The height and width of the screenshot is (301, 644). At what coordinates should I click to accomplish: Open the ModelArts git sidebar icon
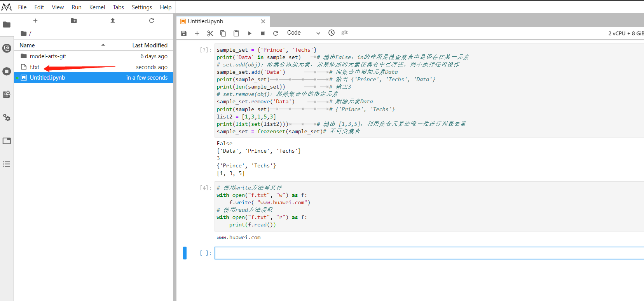point(7,48)
